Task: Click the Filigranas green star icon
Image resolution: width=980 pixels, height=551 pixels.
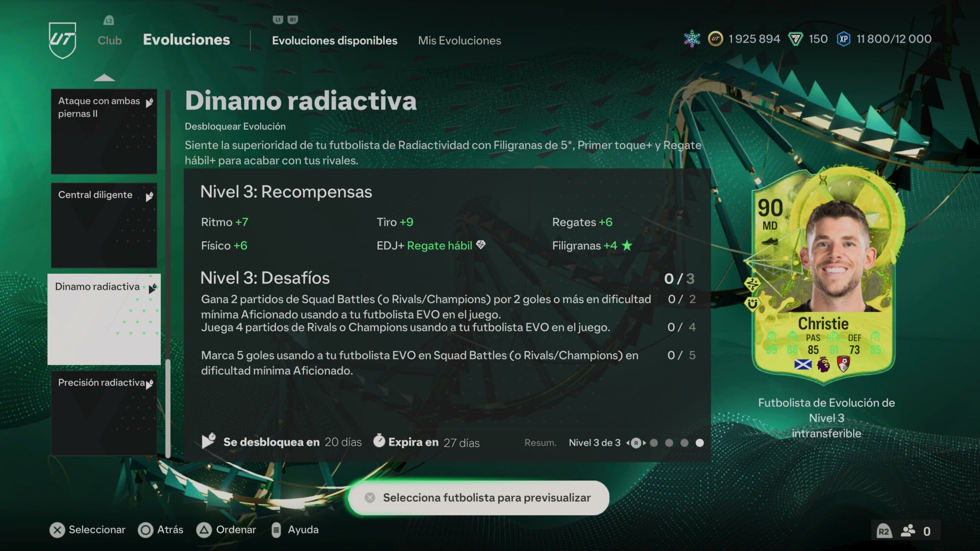Action: 627,245
